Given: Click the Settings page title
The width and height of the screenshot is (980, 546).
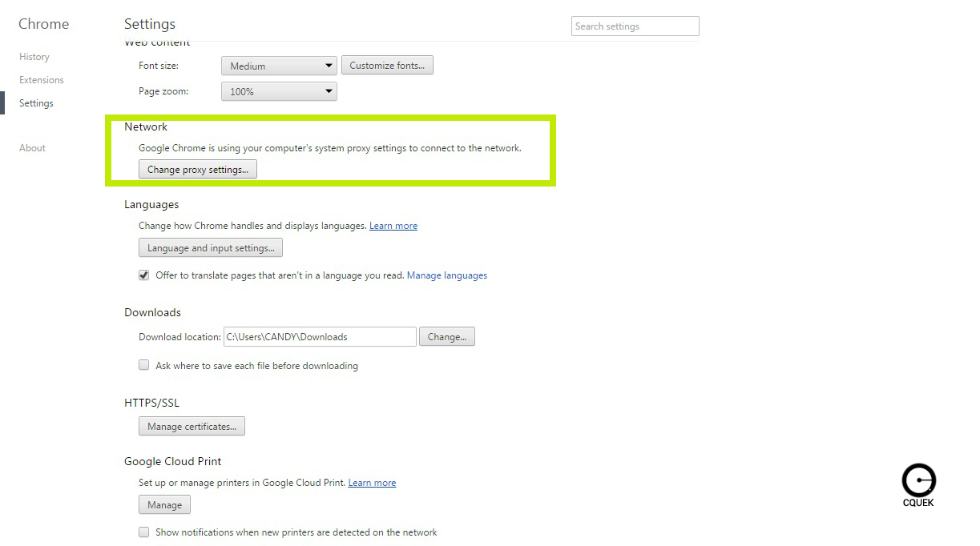Looking at the screenshot, I should point(150,24).
